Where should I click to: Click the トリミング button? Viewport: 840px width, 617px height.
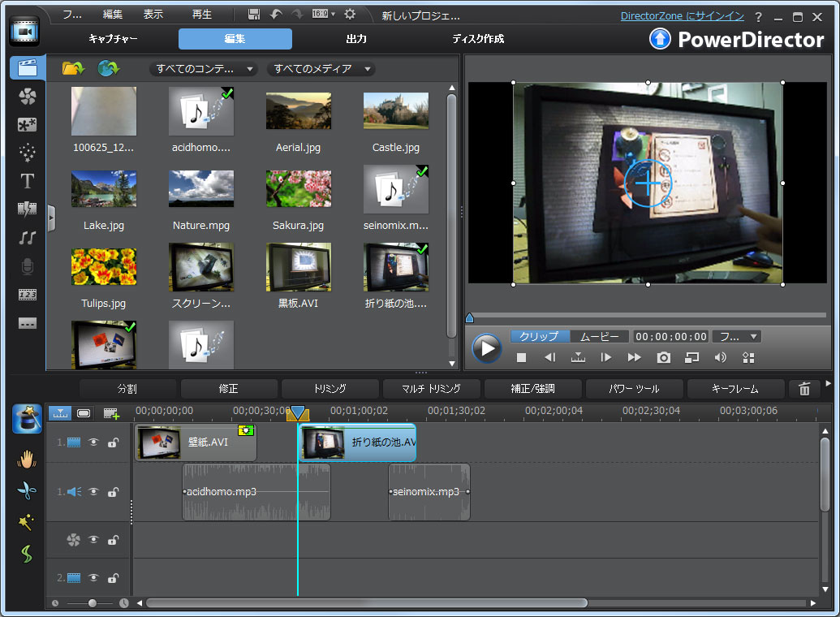(x=330, y=389)
